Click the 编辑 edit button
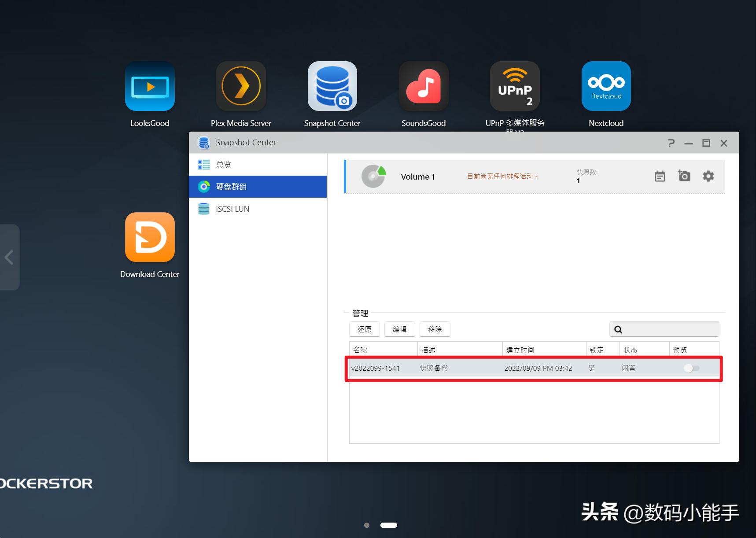The height and width of the screenshot is (538, 756). [x=399, y=329]
